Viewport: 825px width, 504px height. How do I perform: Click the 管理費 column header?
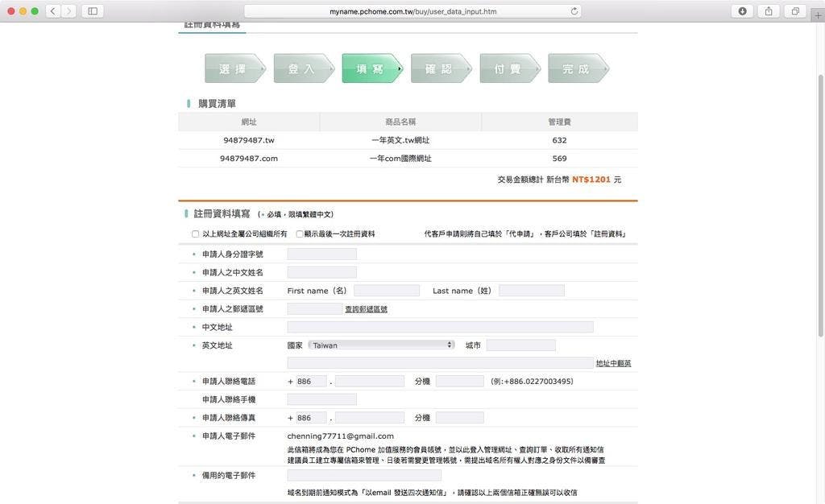559,122
